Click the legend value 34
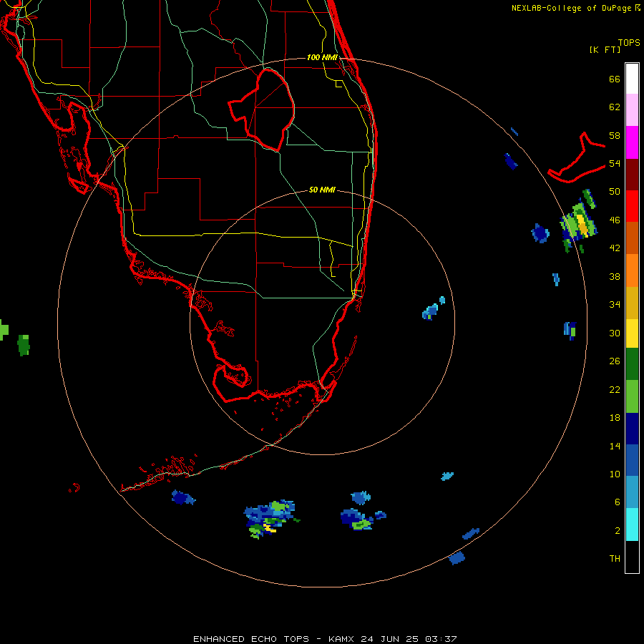 point(615,304)
